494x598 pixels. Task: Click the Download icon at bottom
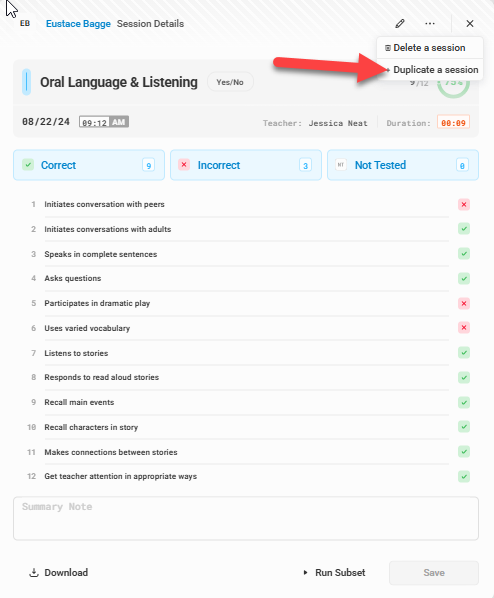tap(34, 572)
